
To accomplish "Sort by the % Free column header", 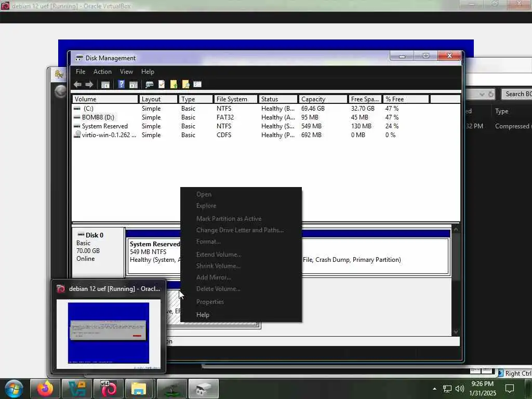I will [406, 99].
